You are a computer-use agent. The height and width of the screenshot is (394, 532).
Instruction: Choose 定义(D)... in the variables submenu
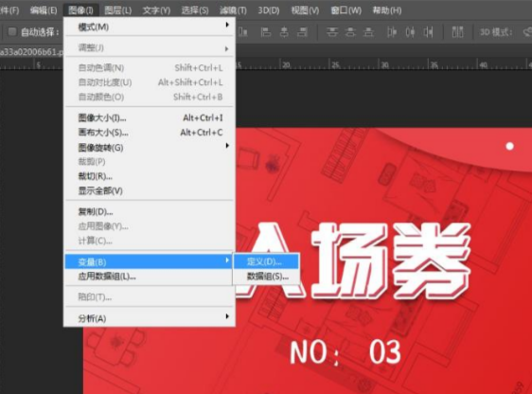click(x=266, y=261)
